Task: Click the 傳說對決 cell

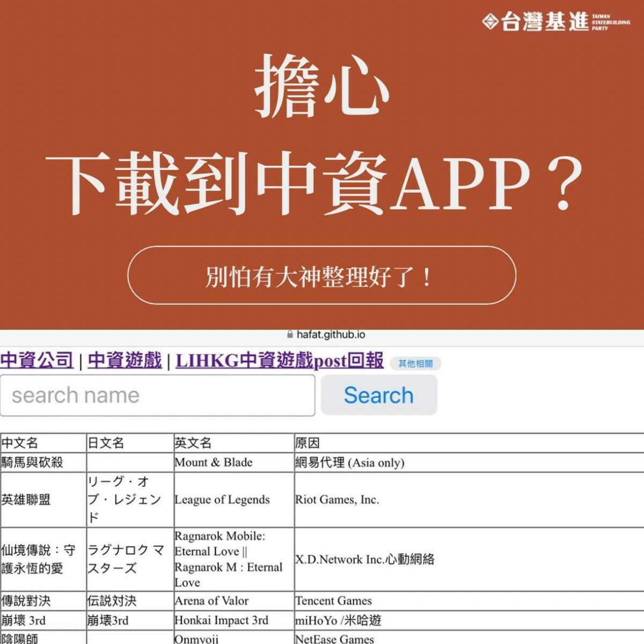Action: pyautogui.click(x=43, y=601)
